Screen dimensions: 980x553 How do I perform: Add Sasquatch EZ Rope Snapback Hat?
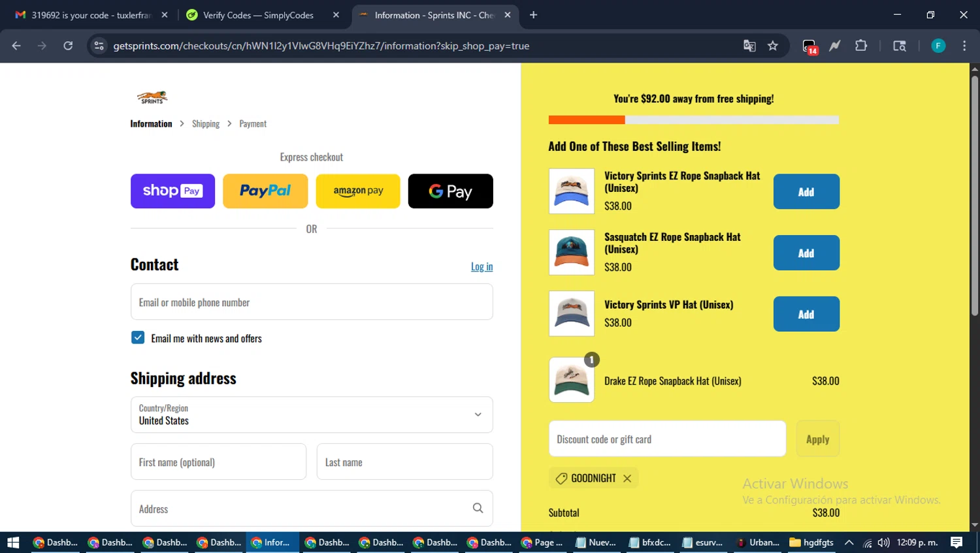click(806, 253)
